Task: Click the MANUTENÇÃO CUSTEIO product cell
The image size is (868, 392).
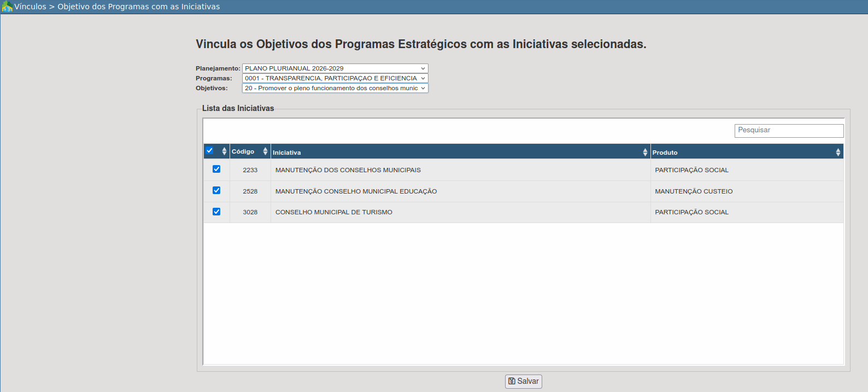Action: (x=694, y=191)
